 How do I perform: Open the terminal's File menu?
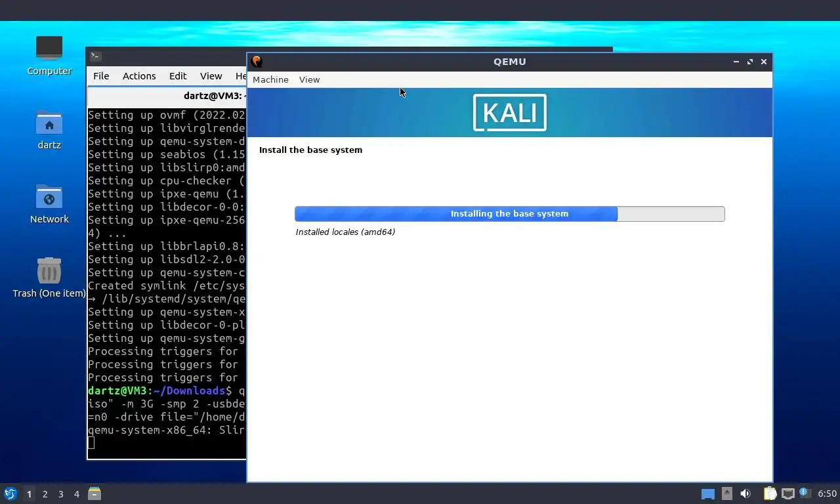[x=101, y=76]
